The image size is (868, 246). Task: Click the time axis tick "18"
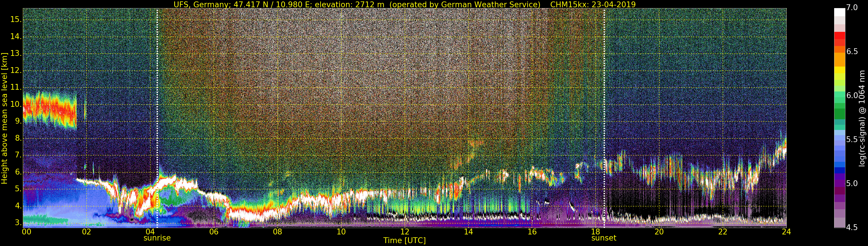point(596,232)
